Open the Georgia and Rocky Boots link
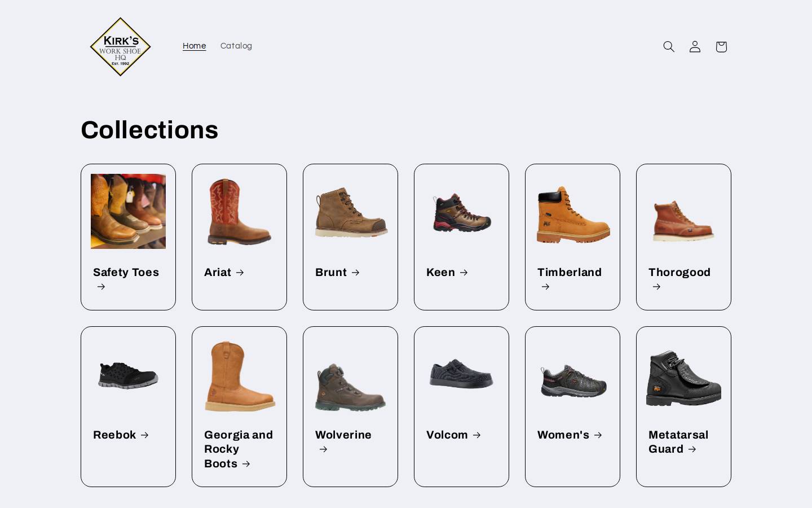Screen dimensions: 812x508 tap(239, 449)
